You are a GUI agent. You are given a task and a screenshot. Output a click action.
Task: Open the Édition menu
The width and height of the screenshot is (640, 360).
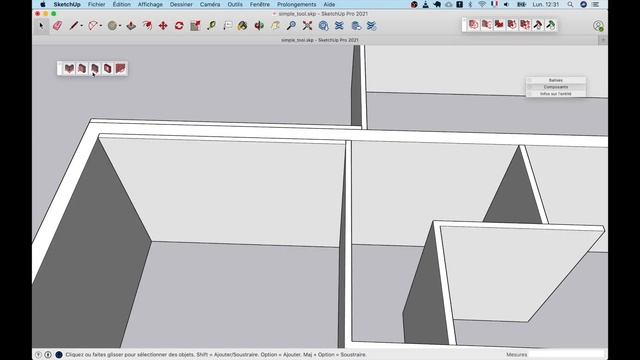tap(122, 4)
